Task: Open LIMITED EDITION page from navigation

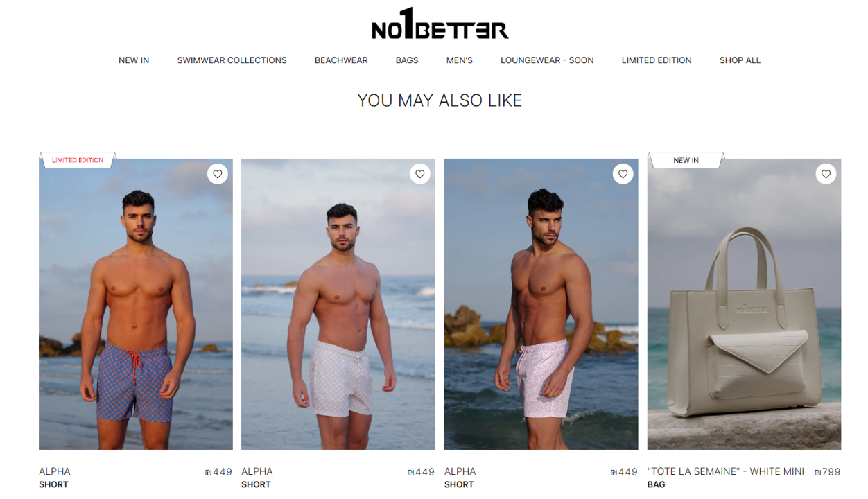Action: click(x=657, y=60)
